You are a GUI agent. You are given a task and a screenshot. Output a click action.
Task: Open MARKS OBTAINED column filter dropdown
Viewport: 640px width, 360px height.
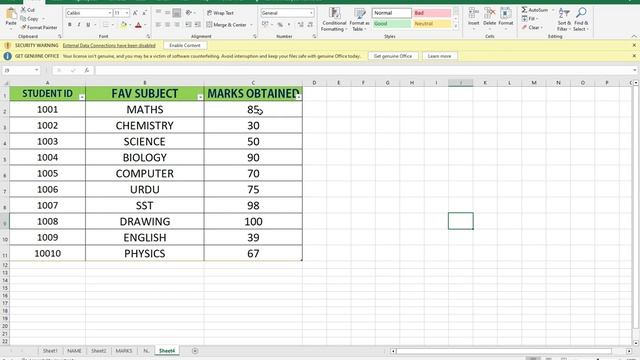tap(298, 97)
